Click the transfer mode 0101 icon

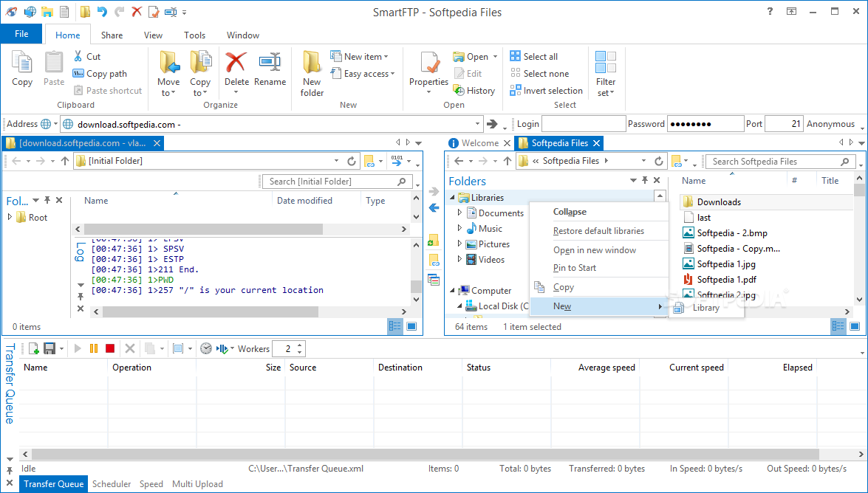click(397, 160)
